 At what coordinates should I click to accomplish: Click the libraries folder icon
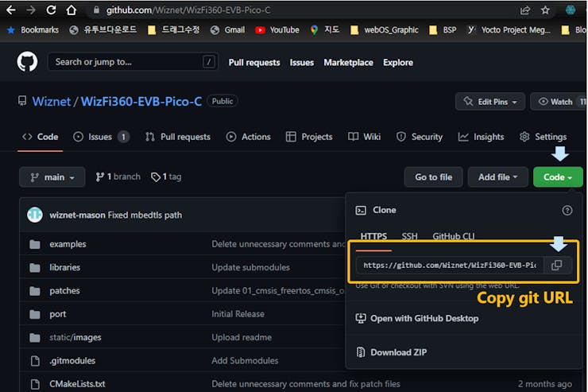35,268
